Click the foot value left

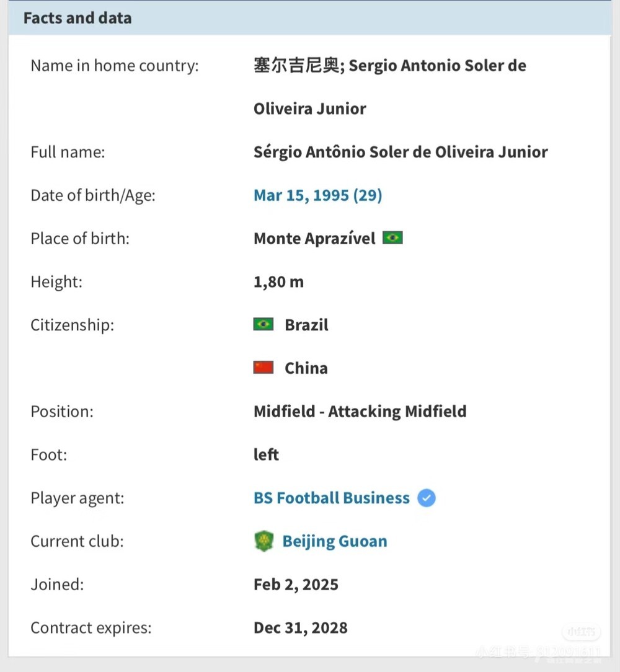pyautogui.click(x=266, y=454)
